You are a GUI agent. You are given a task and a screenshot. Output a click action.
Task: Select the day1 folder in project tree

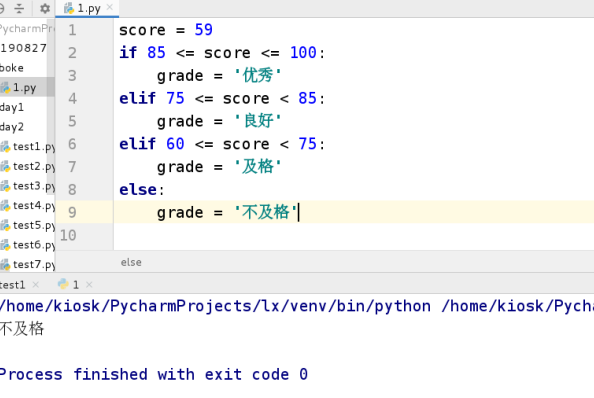12,107
